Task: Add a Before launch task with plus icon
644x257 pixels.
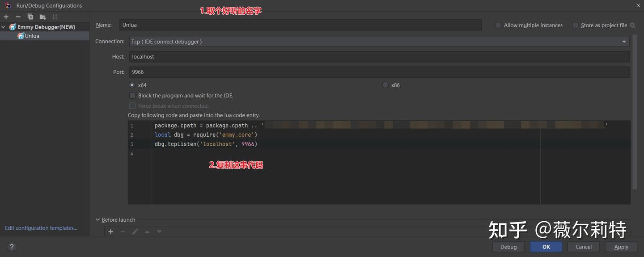Action: (111, 232)
